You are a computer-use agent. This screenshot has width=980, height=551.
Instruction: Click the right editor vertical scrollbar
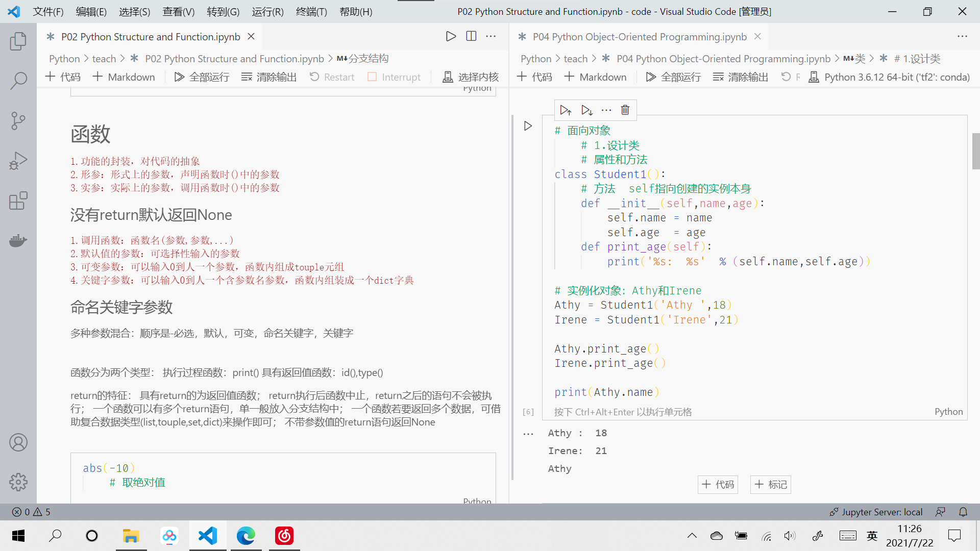point(975,151)
